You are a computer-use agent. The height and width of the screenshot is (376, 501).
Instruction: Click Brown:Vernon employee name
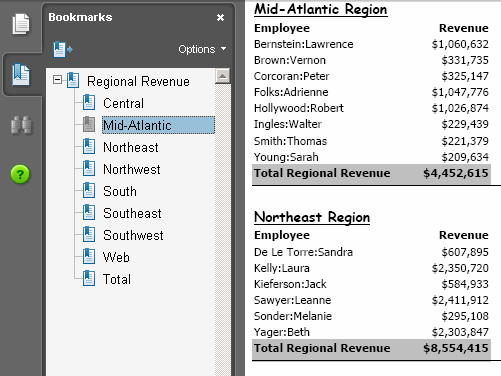coord(290,60)
